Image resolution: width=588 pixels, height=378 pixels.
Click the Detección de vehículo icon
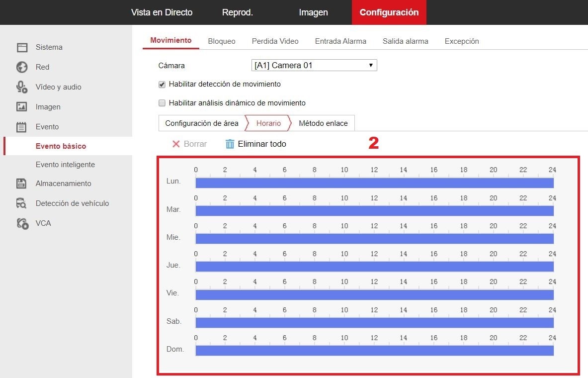click(22, 203)
